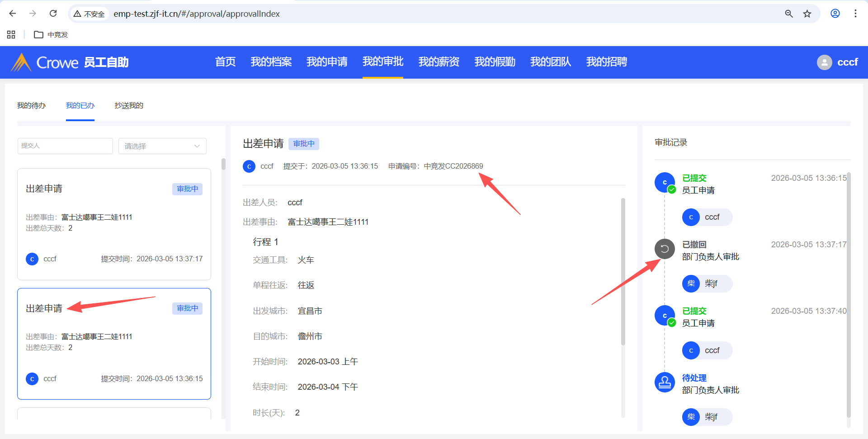
Task: Open the 请选择 dropdown filter
Action: point(162,146)
